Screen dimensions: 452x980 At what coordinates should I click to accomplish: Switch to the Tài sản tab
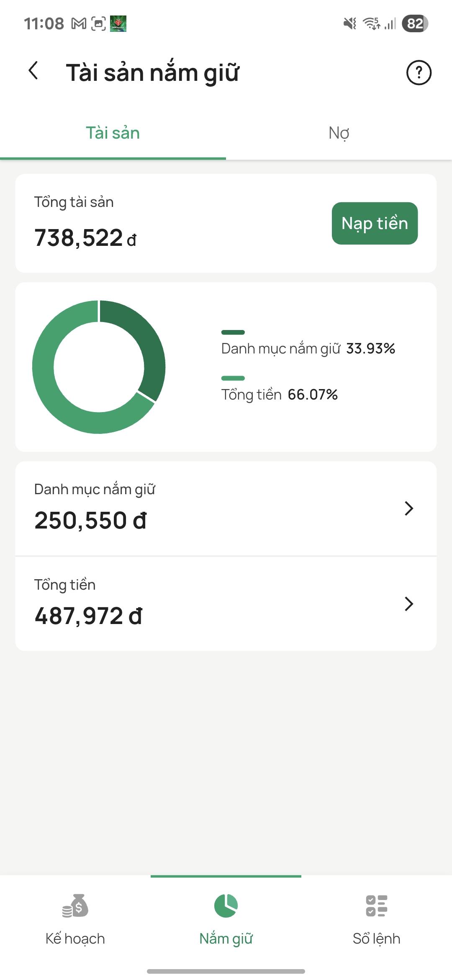coord(113,133)
